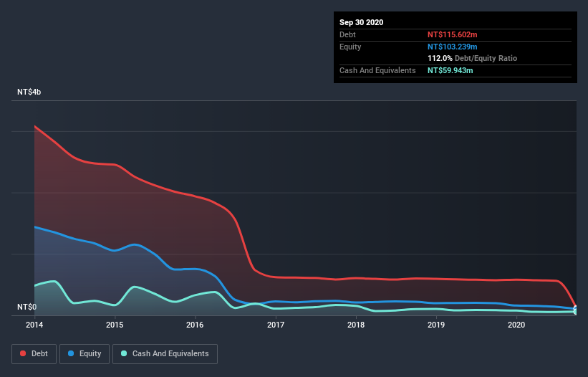The width and height of the screenshot is (588, 377).
Task: Click the Equity label in tooltip
Action: coord(350,47)
